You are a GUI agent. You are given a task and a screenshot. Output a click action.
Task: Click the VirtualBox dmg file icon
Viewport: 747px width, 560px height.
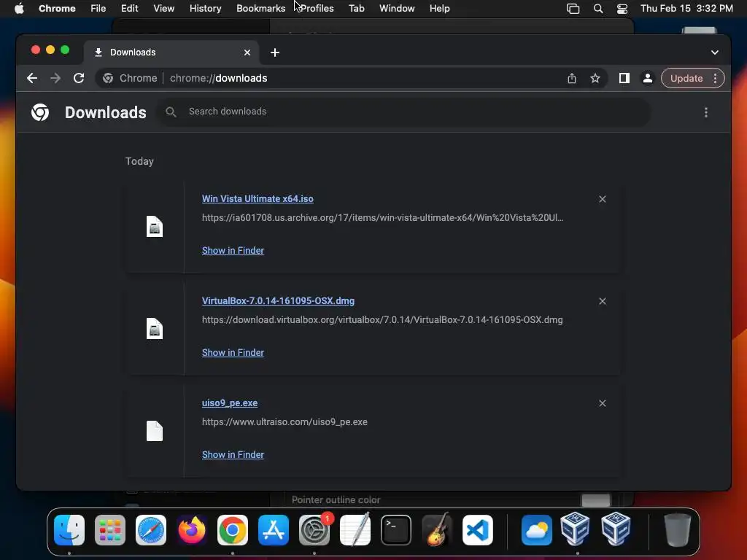(x=155, y=328)
